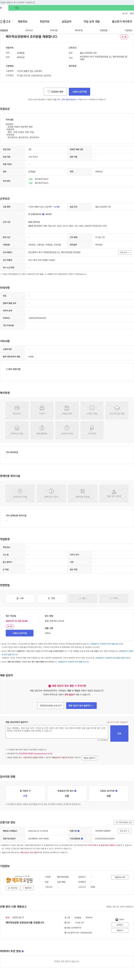
Task: Click the 주 소정근로시간 info icon
Action: (43, 214)
